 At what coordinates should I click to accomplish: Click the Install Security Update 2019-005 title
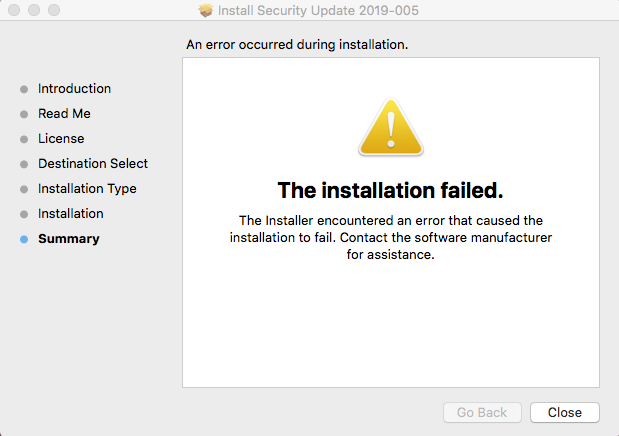point(320,10)
